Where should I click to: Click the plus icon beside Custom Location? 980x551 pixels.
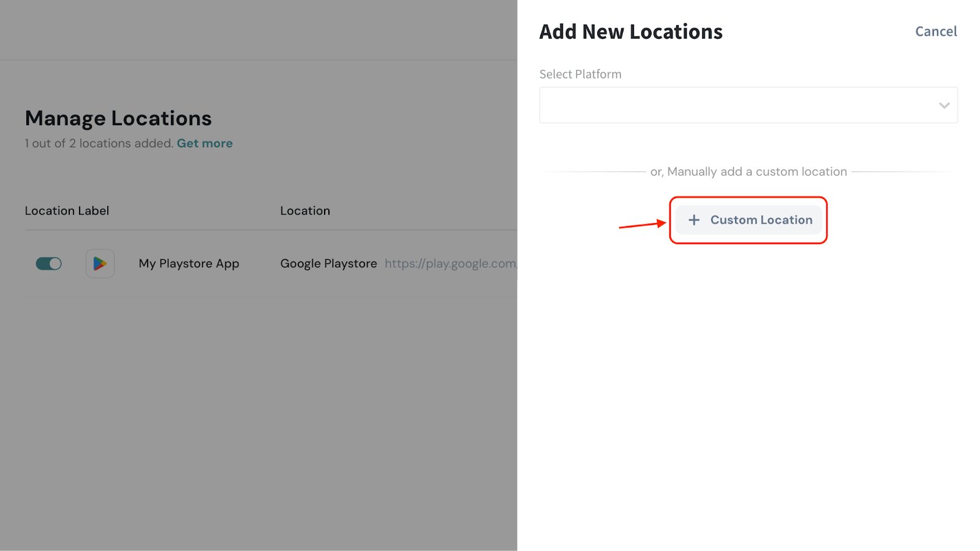coord(694,220)
